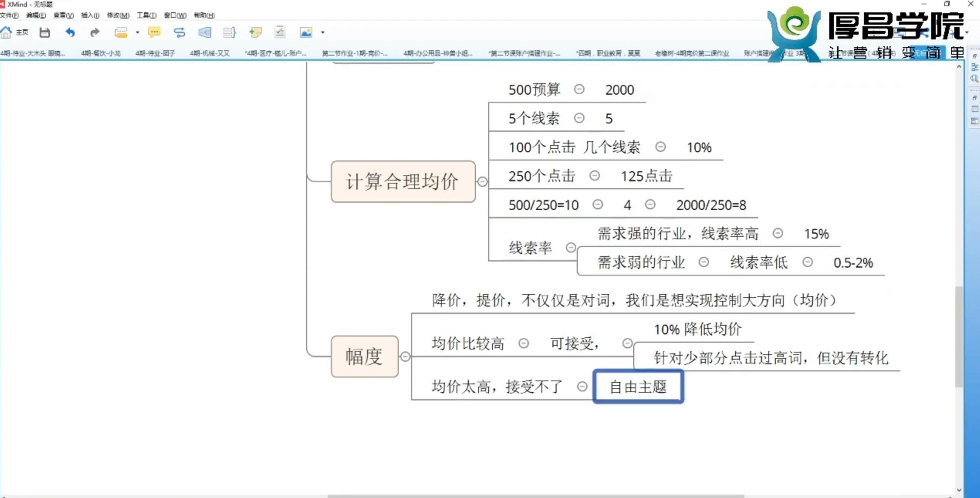
Task: Undo the last edit
Action: pos(70,32)
